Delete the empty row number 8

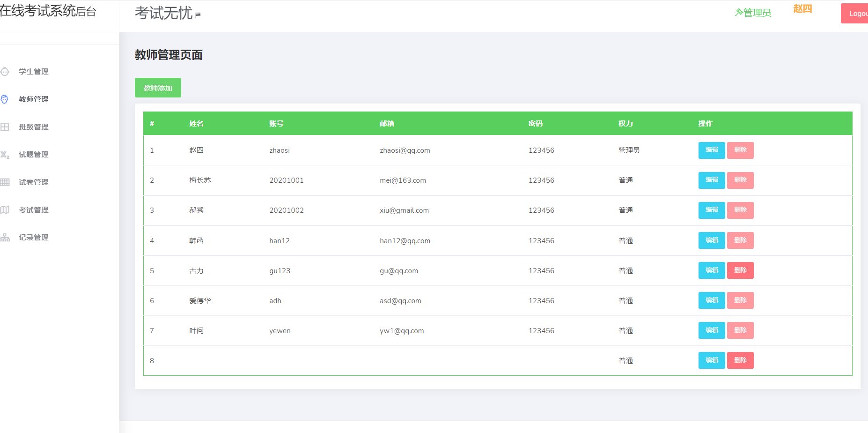tap(740, 360)
